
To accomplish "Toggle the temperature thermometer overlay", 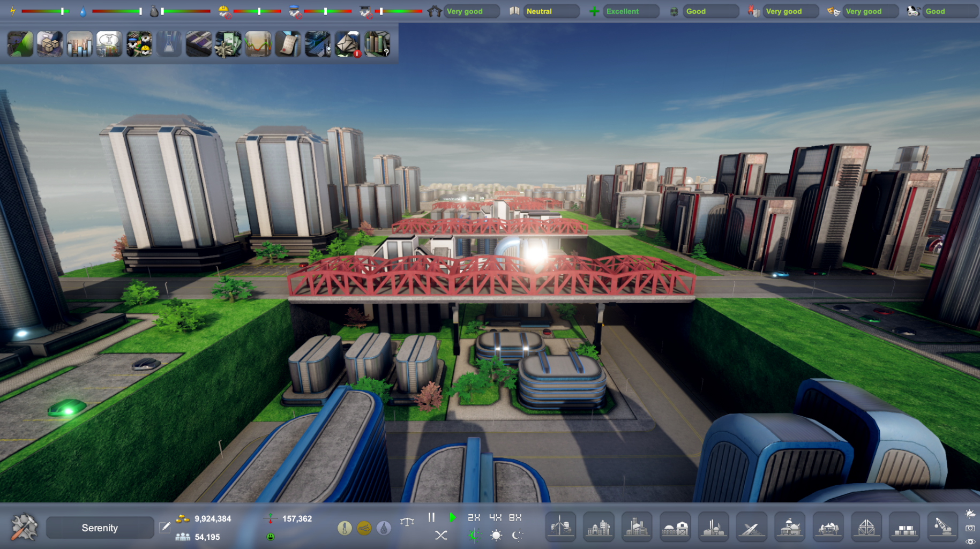I will [345, 528].
